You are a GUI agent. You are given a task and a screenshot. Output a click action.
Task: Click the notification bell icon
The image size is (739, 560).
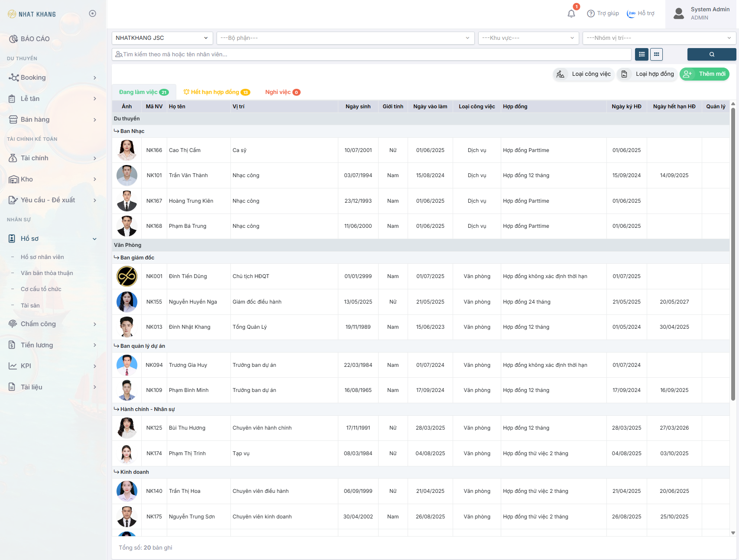coord(571,14)
